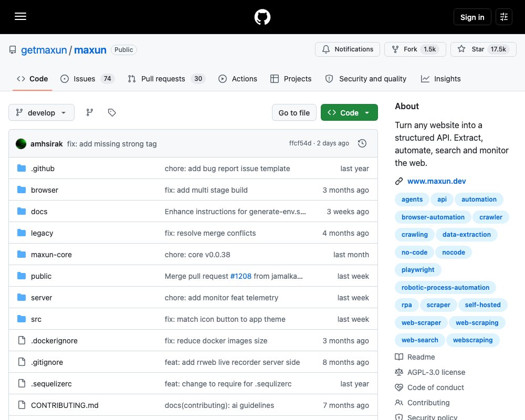Switch to the Code tab
The height and width of the screenshot is (420, 525).
tap(32, 79)
